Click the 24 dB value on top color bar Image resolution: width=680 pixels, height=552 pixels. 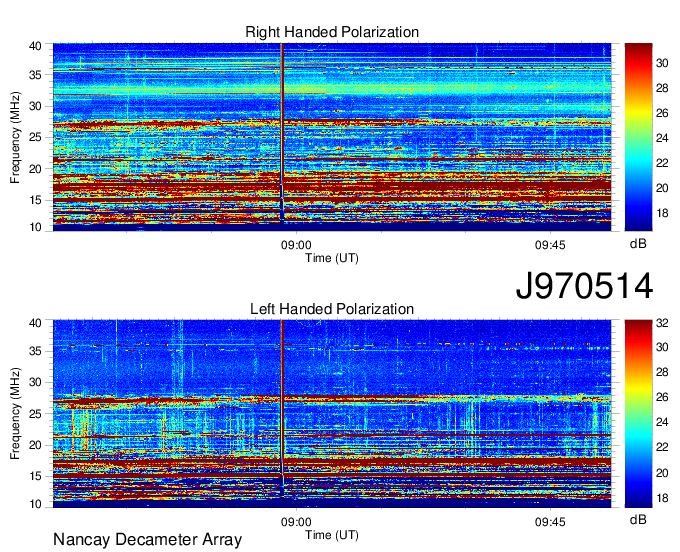(x=662, y=138)
